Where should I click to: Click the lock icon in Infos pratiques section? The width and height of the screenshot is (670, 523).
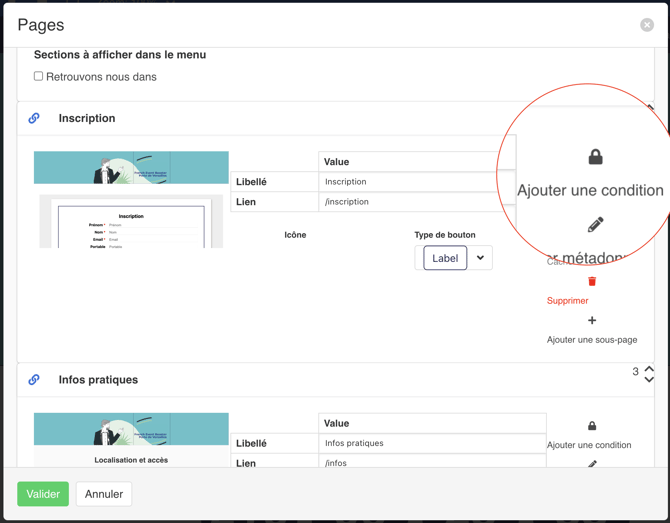(592, 426)
